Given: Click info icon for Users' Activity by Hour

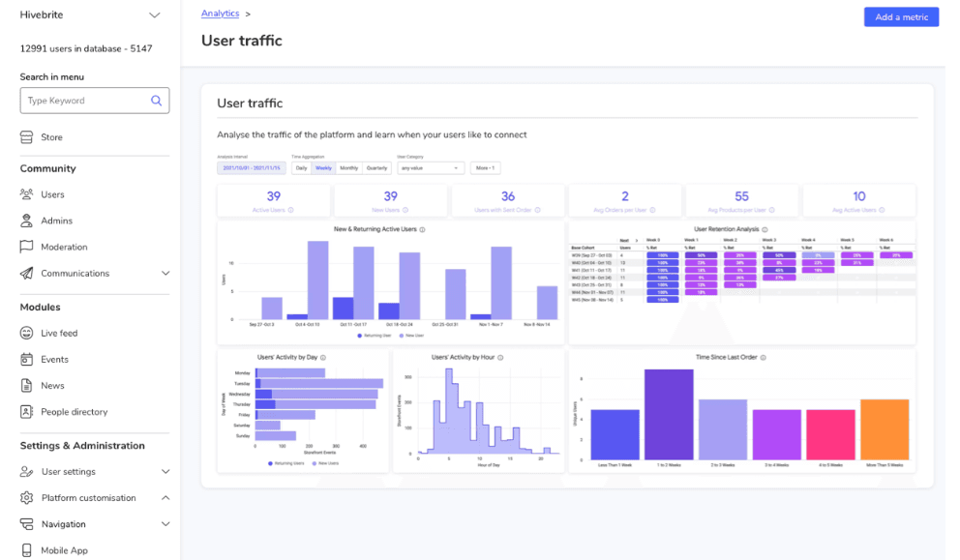Looking at the screenshot, I should (500, 358).
